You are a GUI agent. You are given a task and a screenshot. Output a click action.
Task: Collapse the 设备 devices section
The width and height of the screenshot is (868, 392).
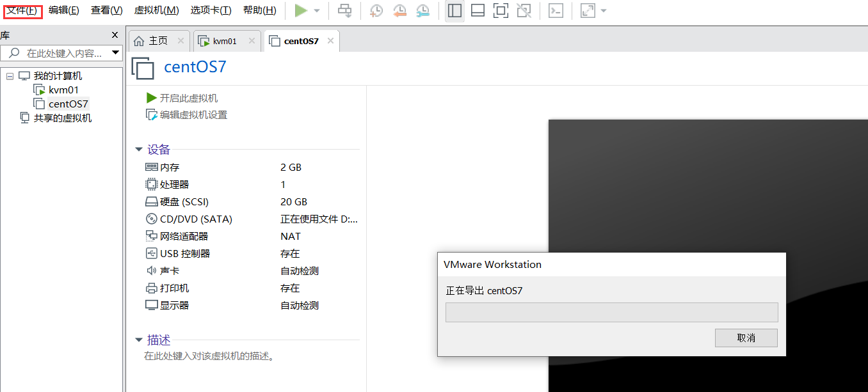139,149
